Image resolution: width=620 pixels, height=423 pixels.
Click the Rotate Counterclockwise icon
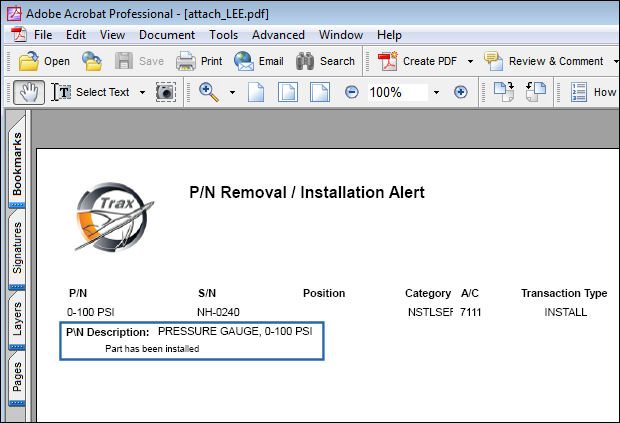pos(536,92)
